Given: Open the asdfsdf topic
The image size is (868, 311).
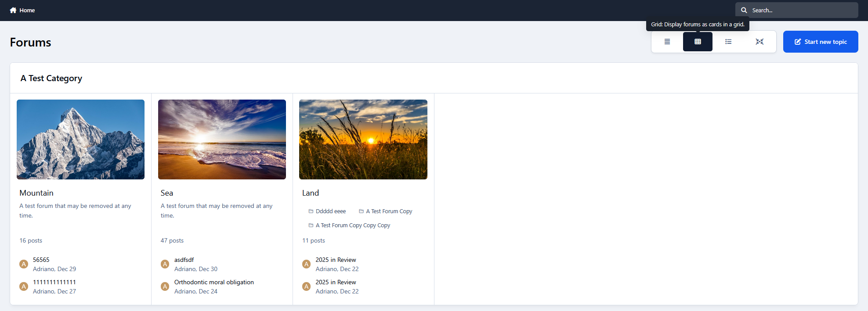Looking at the screenshot, I should point(184,260).
